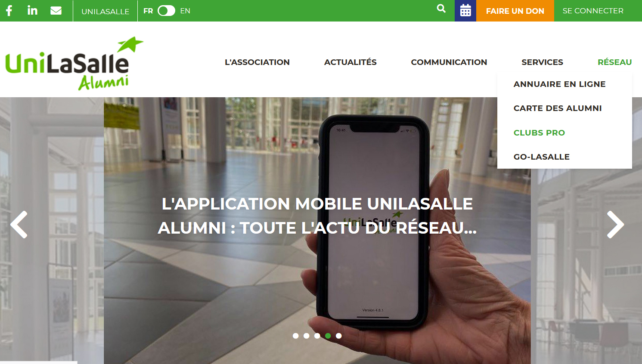Viewport: 642px width, 364px height.
Task: Expand the Communication menu
Action: click(x=449, y=62)
